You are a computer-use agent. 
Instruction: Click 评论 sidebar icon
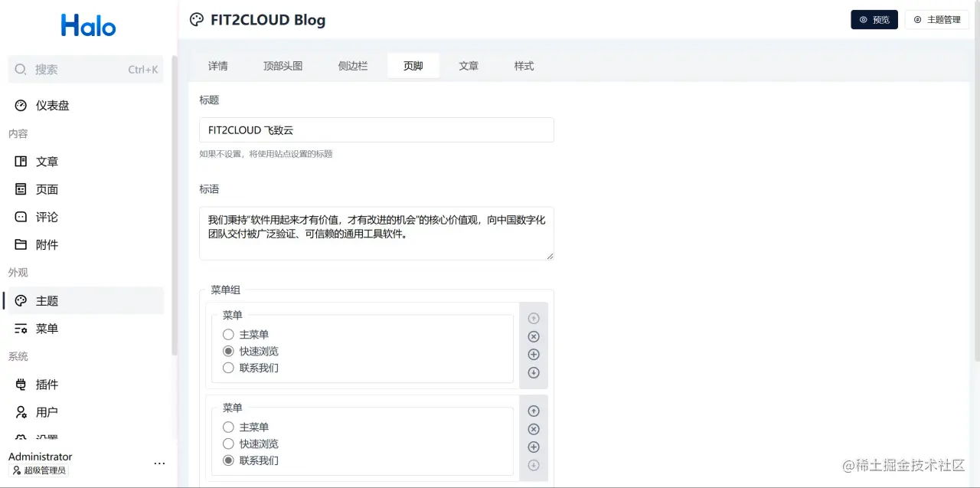(21, 217)
